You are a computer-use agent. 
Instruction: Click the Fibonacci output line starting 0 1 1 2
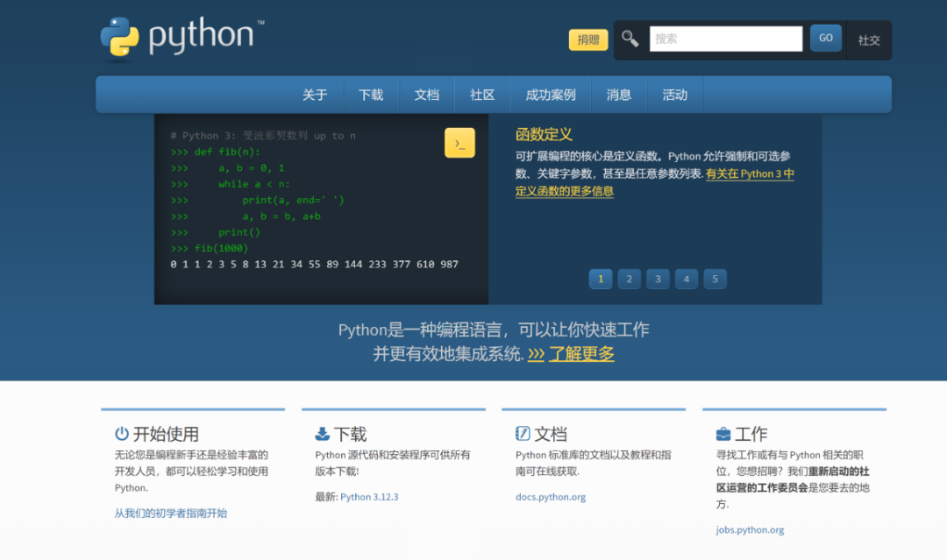314,265
